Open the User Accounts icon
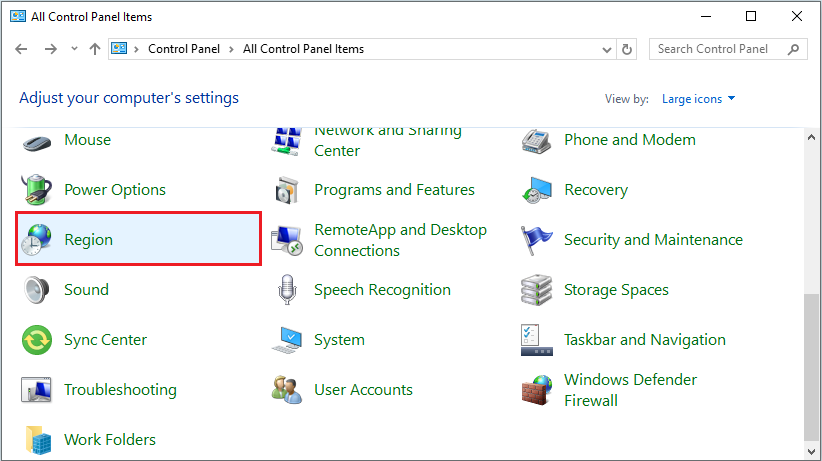 pos(287,390)
